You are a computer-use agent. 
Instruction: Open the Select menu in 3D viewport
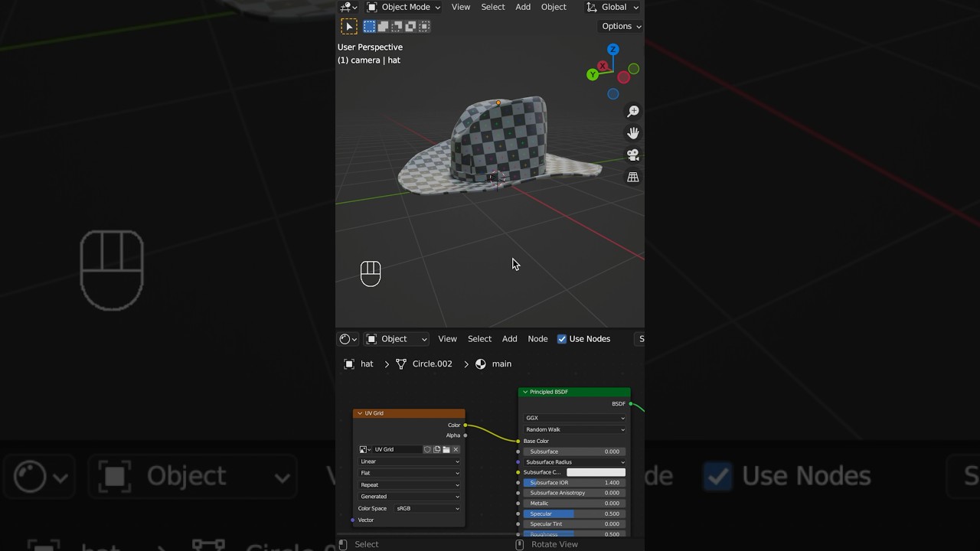493,7
